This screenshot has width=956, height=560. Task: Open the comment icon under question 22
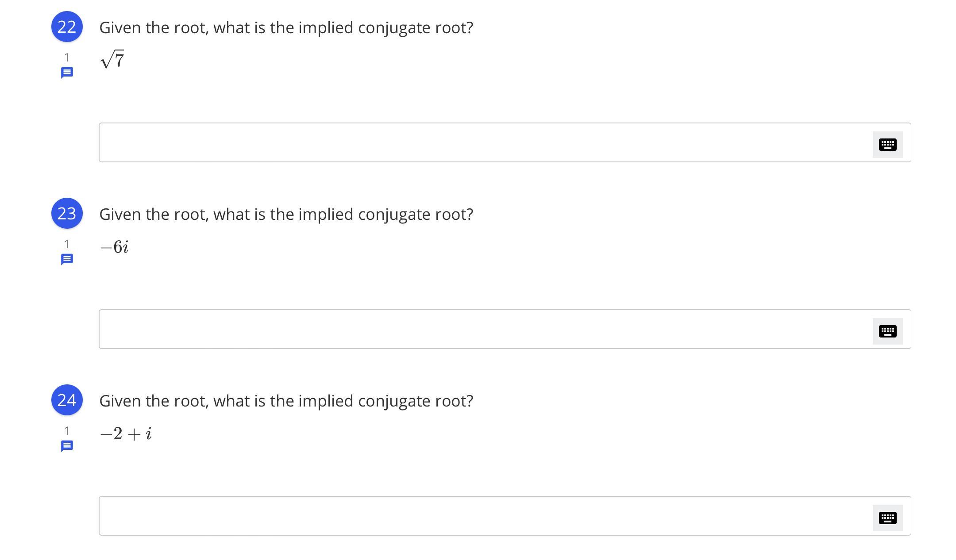point(67,73)
